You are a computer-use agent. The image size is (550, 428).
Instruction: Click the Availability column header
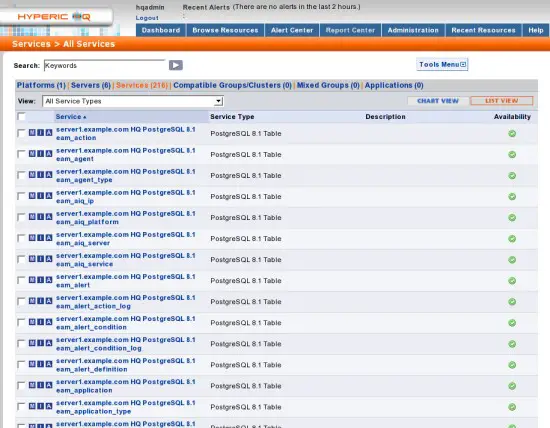coord(512,117)
